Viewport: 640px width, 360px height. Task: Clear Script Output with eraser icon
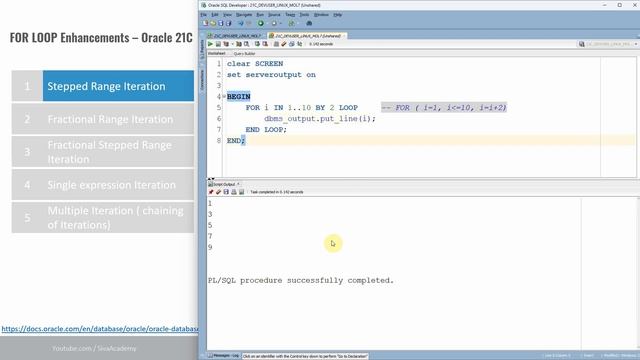[218, 192]
